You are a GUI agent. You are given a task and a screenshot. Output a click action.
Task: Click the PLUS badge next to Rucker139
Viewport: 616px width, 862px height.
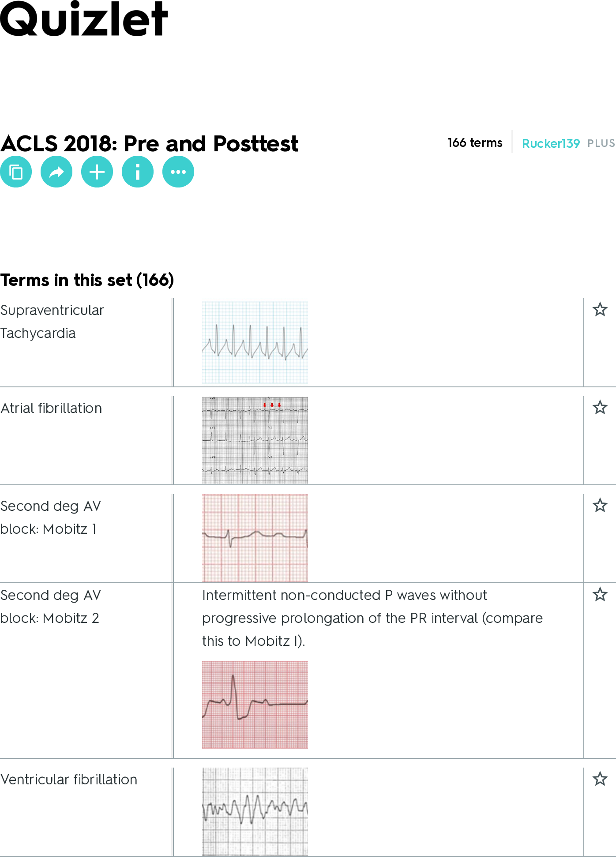[601, 143]
